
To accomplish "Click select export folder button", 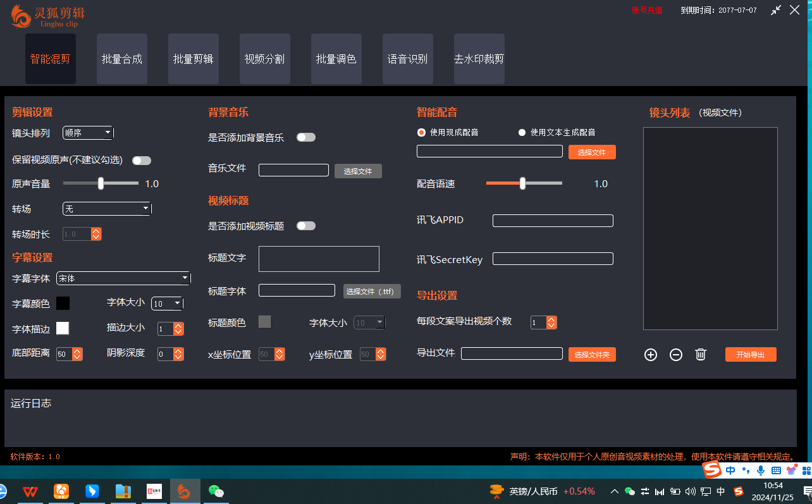I will 592,355.
